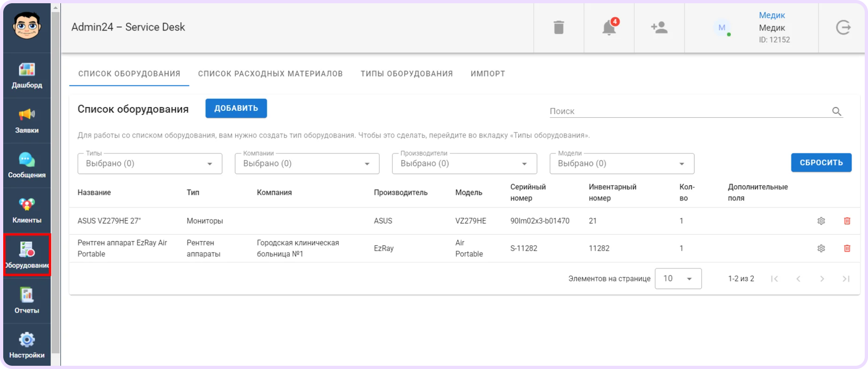The height and width of the screenshot is (369, 868).
Task: Delete the ASUS VZ279HE equipment row
Action: point(847,221)
